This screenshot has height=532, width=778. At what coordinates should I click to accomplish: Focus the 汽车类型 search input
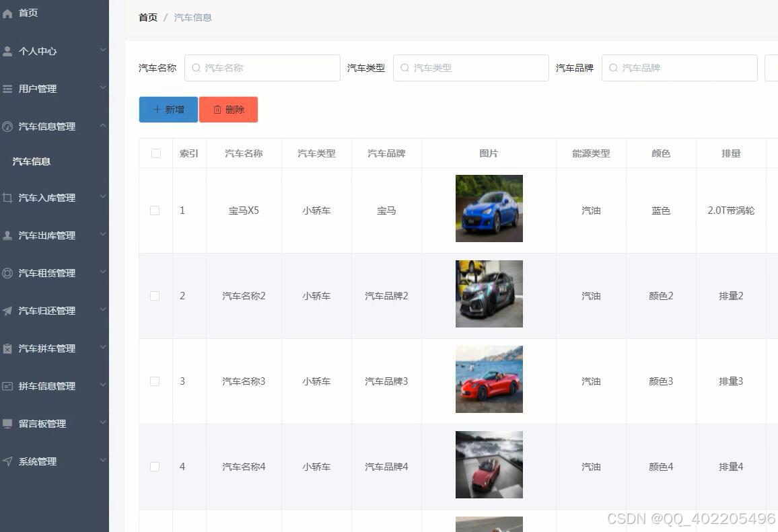(x=471, y=68)
